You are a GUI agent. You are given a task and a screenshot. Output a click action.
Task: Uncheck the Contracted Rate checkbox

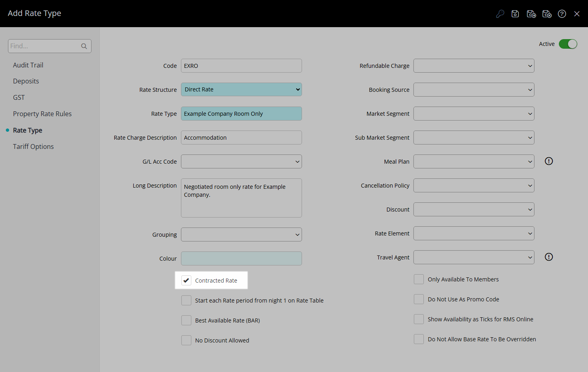click(186, 281)
